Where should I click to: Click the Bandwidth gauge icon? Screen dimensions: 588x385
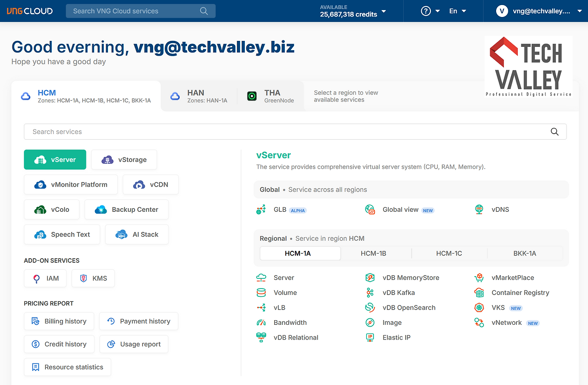tap(261, 323)
